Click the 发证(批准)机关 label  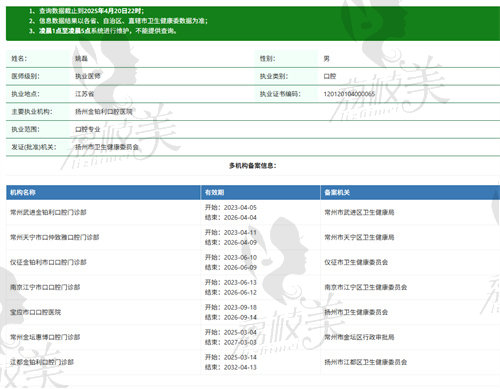click(x=34, y=147)
